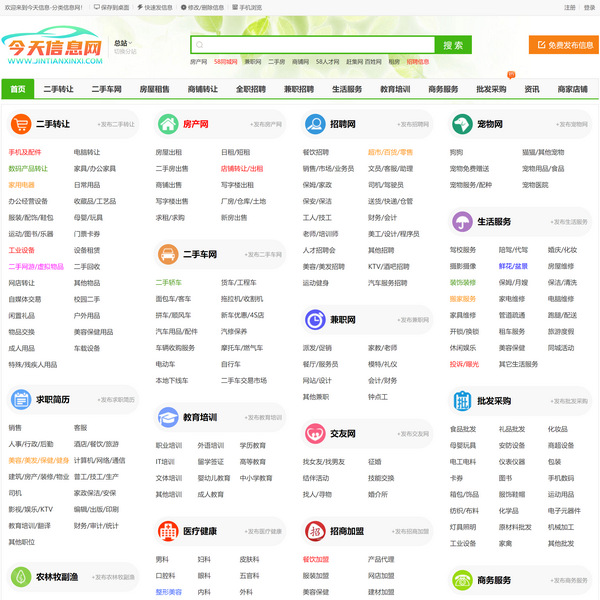Click the 招聘网 orange-header person icon
Image resolution: width=600 pixels, height=600 pixels.
click(x=315, y=124)
